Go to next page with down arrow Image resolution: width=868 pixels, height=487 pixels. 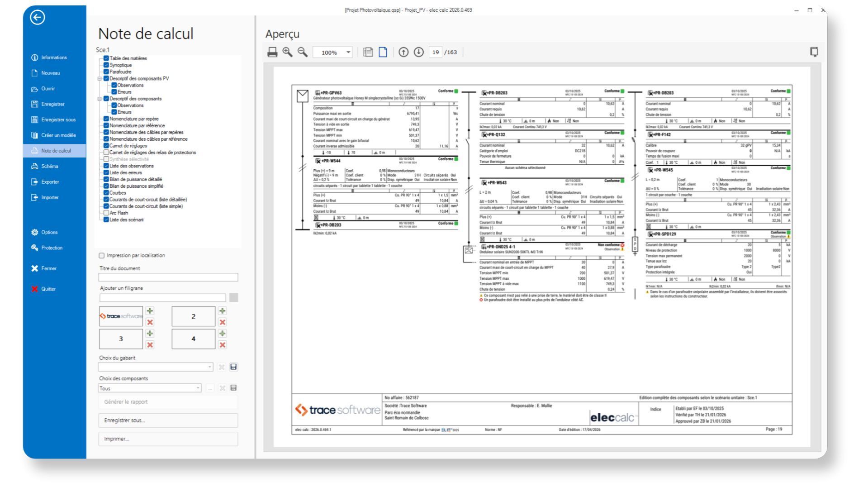[418, 53]
